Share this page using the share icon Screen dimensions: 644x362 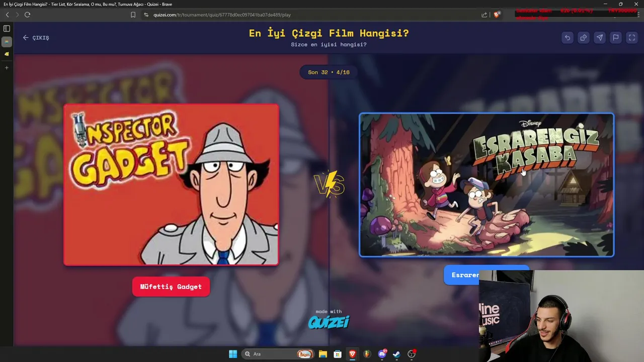click(x=484, y=15)
